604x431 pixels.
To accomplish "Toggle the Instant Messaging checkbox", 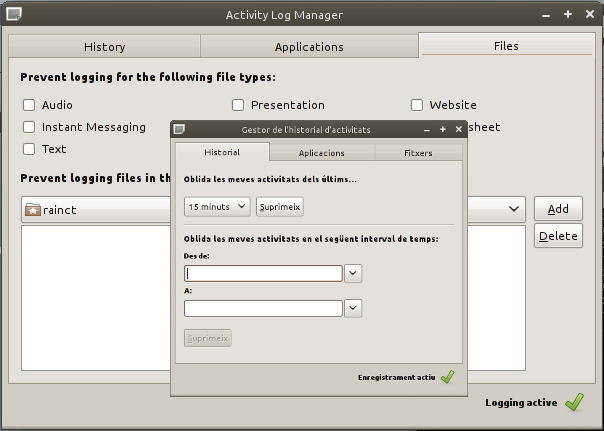I will coord(29,127).
